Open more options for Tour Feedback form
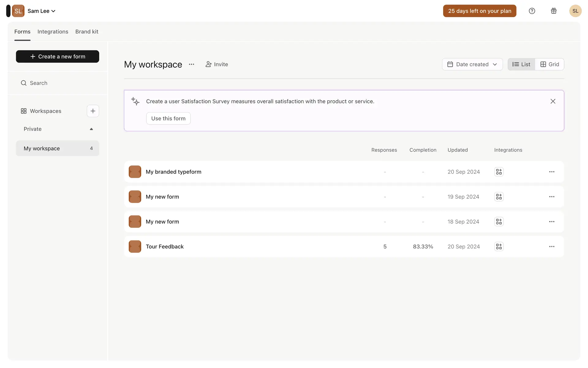Screen dimensions: 588x368 coord(552,247)
